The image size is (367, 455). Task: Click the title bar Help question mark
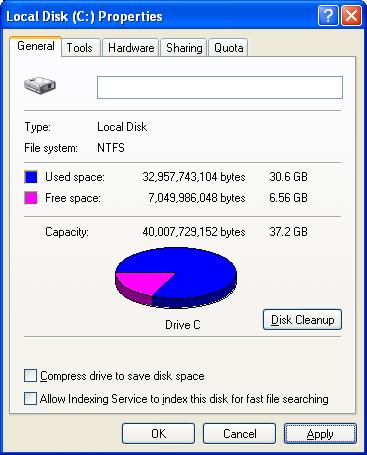tap(328, 16)
